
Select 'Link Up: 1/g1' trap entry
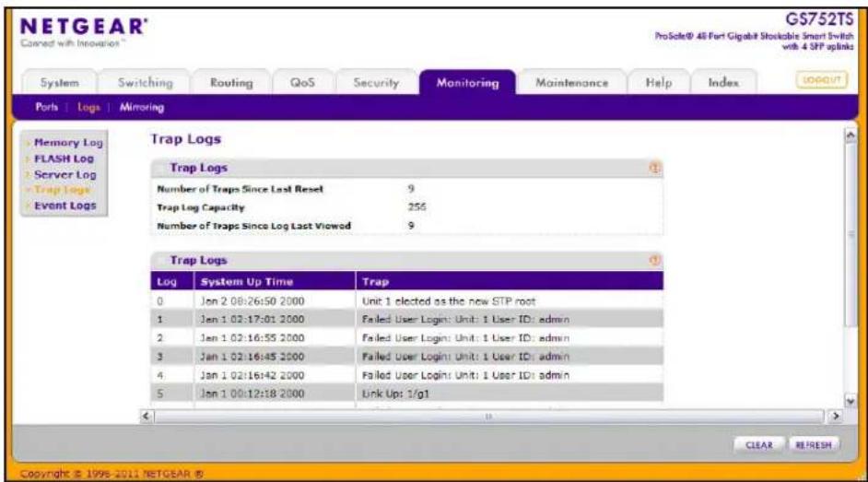[x=395, y=394]
